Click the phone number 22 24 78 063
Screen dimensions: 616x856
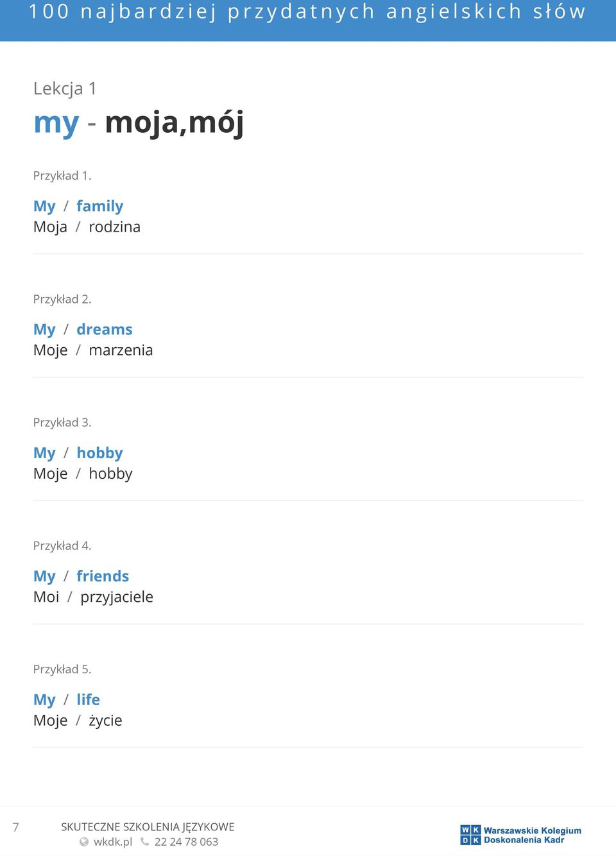[x=186, y=842]
